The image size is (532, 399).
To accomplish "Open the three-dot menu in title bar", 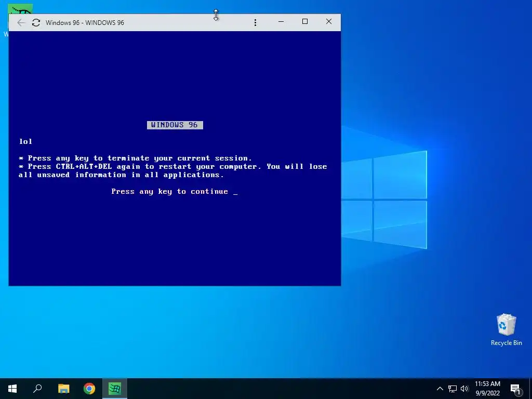I will (255, 23).
